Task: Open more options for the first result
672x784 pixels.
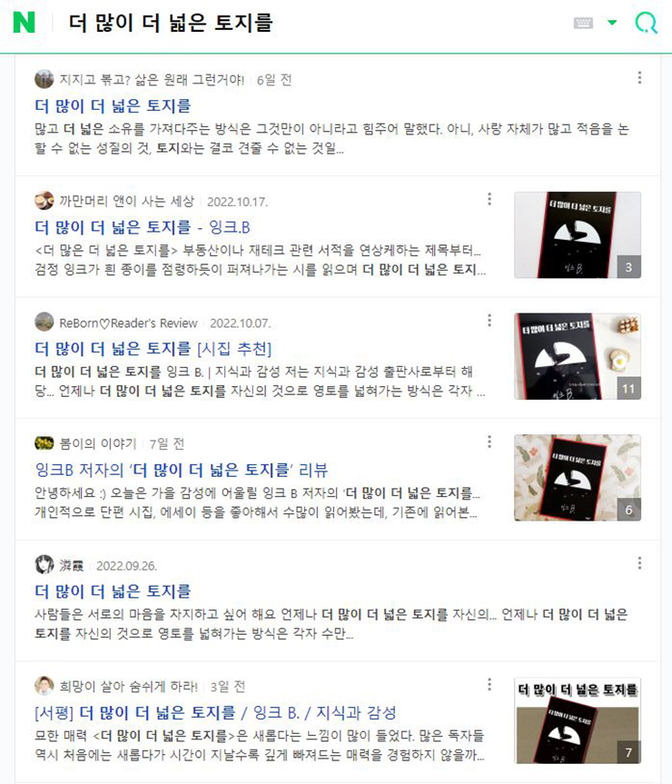Action: pos(639,77)
